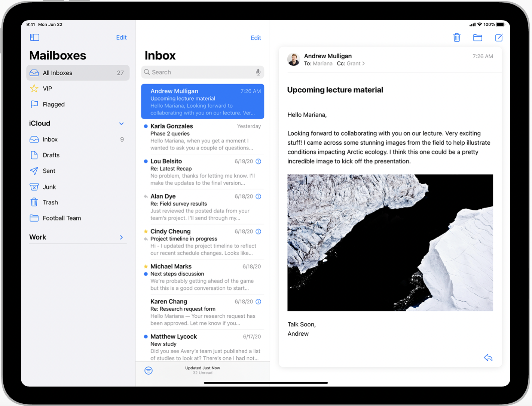
Task: Click the reply arrow icon
Action: [488, 358]
